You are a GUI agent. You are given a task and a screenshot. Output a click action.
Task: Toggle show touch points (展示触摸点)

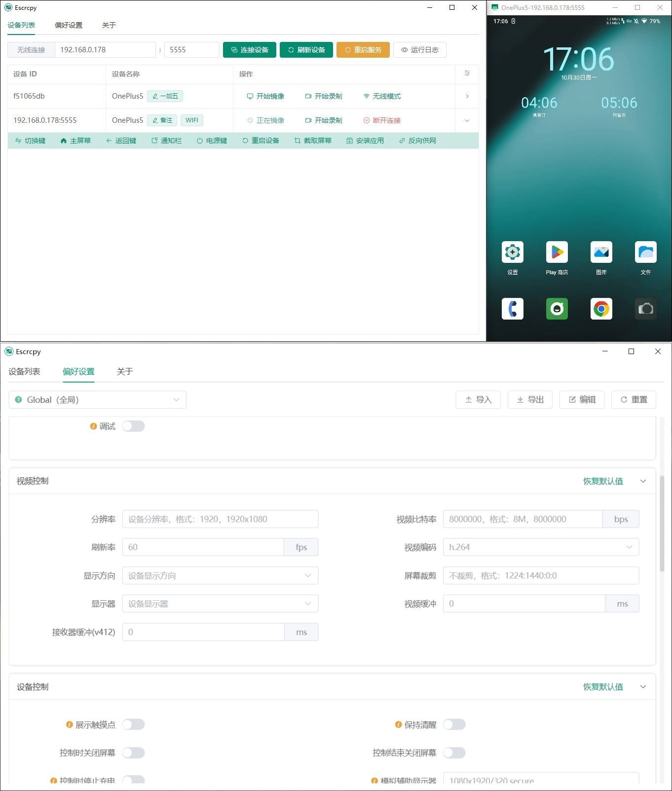(133, 724)
